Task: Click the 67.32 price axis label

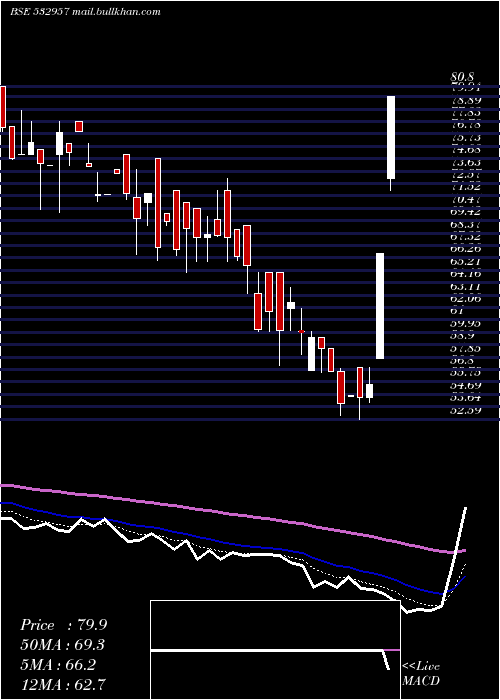Action: (x=466, y=236)
